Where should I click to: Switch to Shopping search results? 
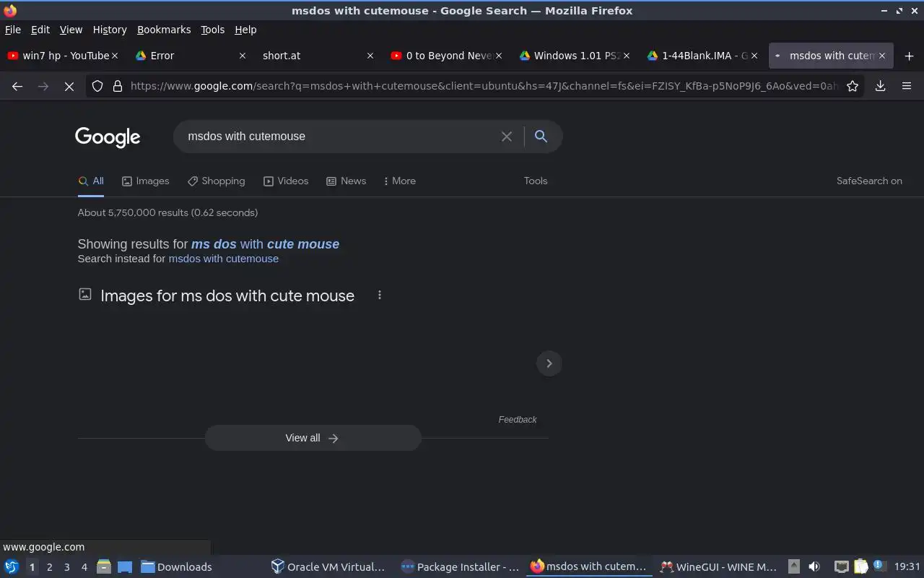(x=217, y=181)
